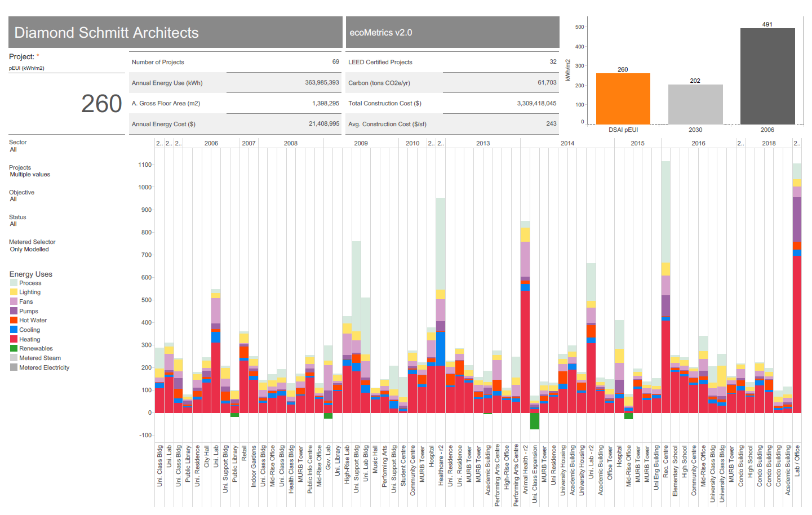Select the 2009 year header

(x=361, y=143)
